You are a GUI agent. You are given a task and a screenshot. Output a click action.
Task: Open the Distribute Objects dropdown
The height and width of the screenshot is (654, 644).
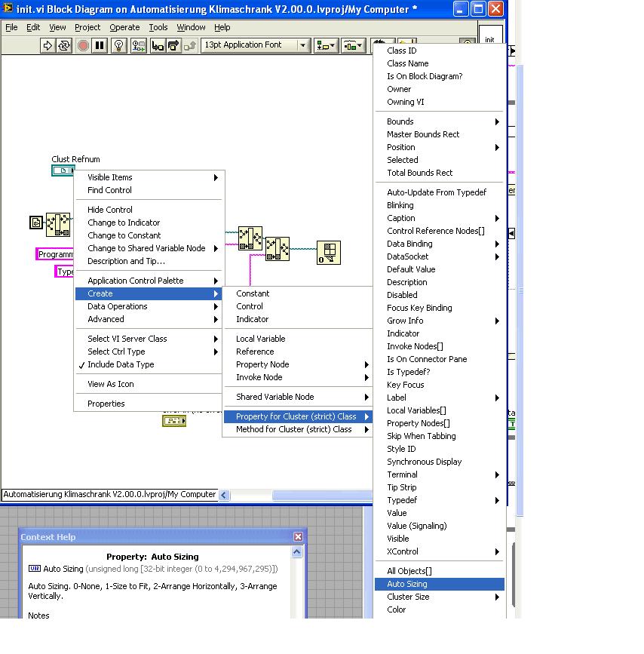pos(353,45)
